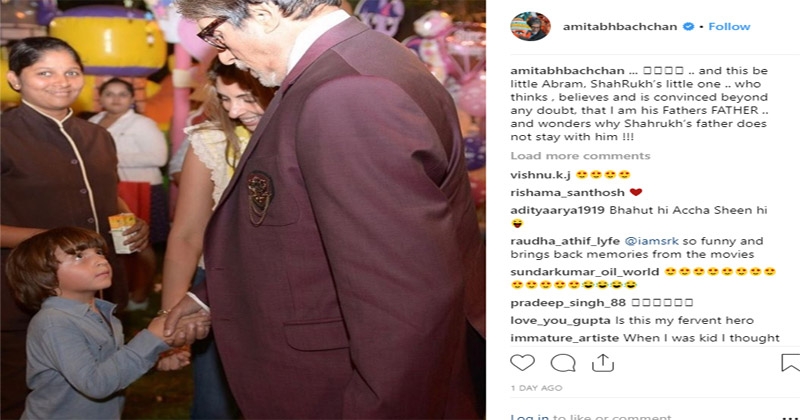Open the rishama_santhosh commenter profile
The image size is (800, 420).
pyautogui.click(x=567, y=193)
